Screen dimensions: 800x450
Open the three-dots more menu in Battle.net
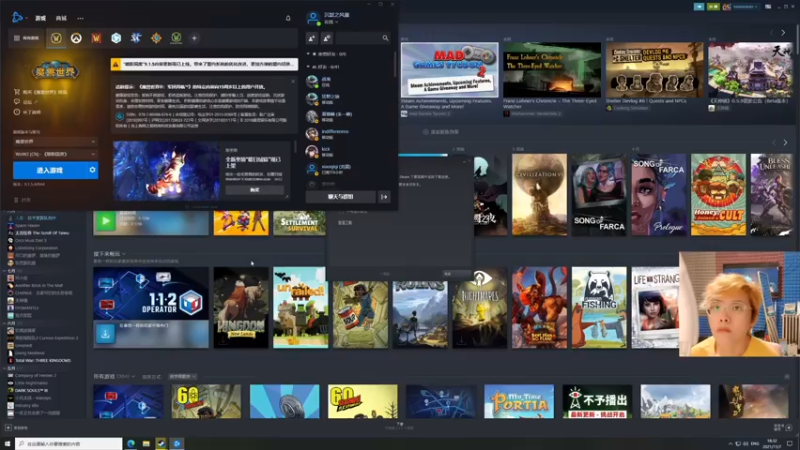click(x=80, y=18)
